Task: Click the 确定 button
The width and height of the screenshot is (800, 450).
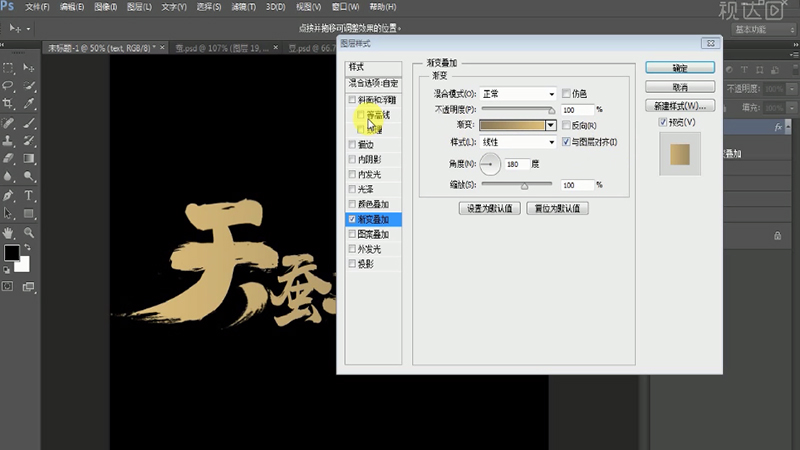Action: [680, 68]
